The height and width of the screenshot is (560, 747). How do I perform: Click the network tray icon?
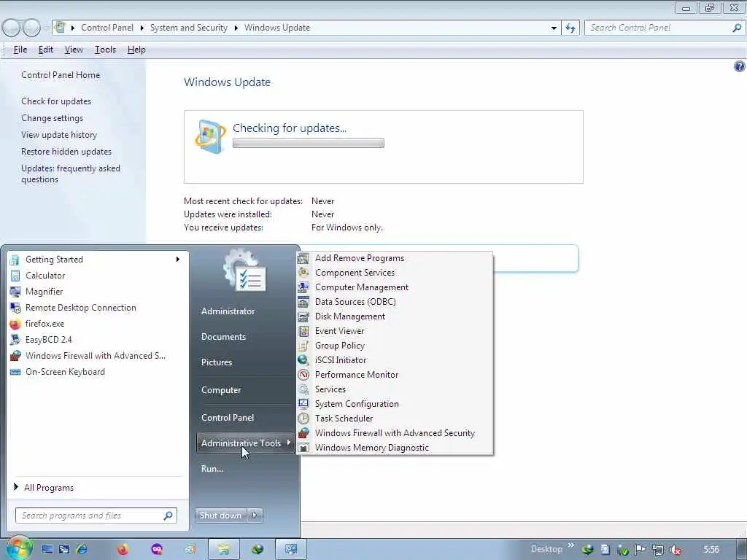click(658, 550)
